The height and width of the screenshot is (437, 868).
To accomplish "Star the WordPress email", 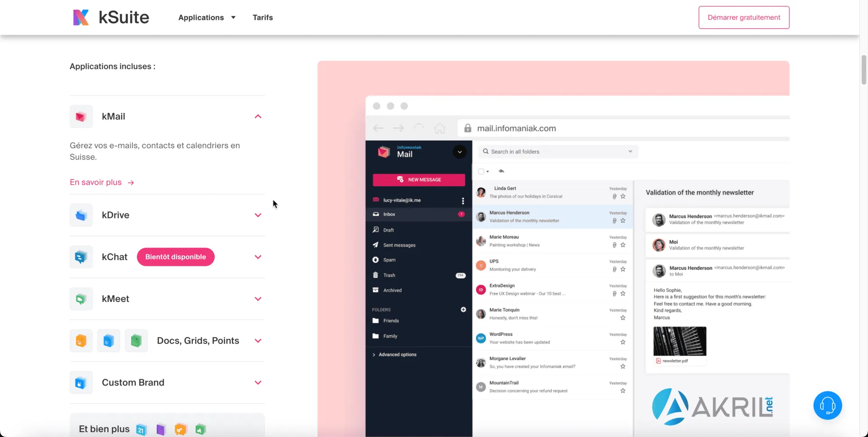I will point(623,342).
